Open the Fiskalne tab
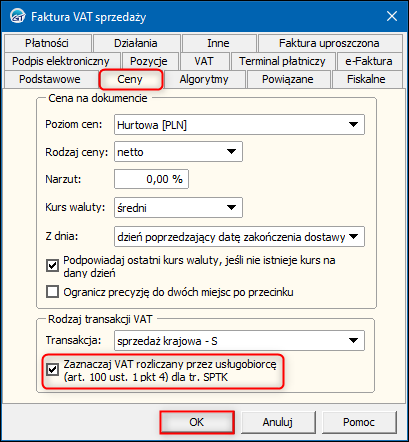 [x=366, y=79]
